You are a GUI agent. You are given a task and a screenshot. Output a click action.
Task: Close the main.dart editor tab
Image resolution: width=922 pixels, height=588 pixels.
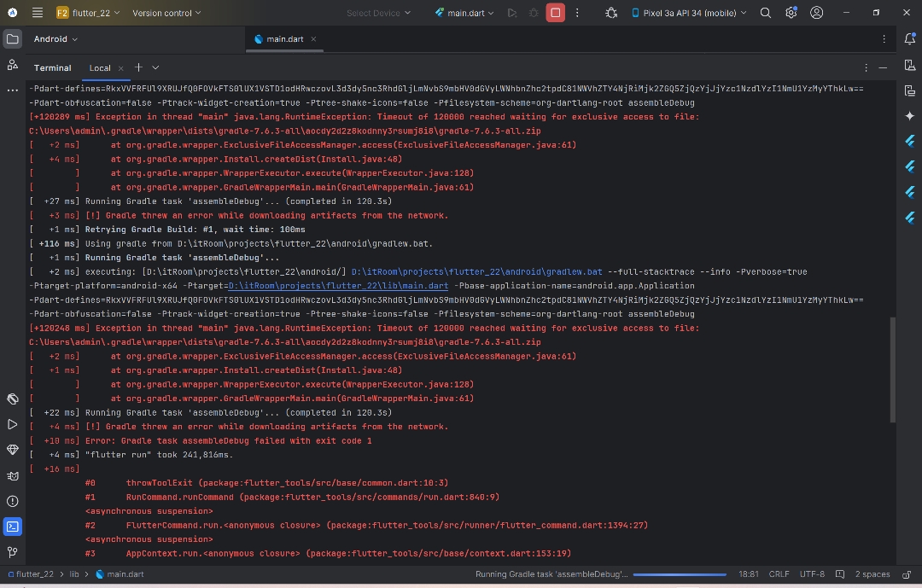coord(313,38)
